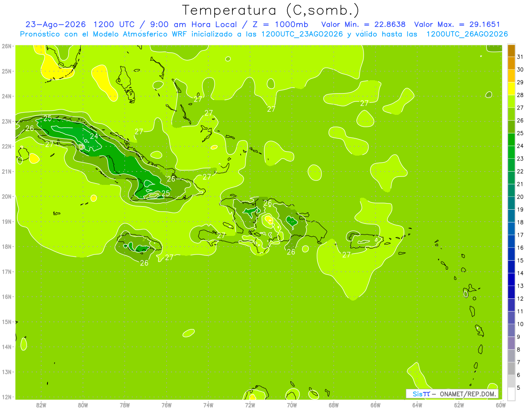
Task: Click the 18N latitude axis label
Action: pos(7,247)
